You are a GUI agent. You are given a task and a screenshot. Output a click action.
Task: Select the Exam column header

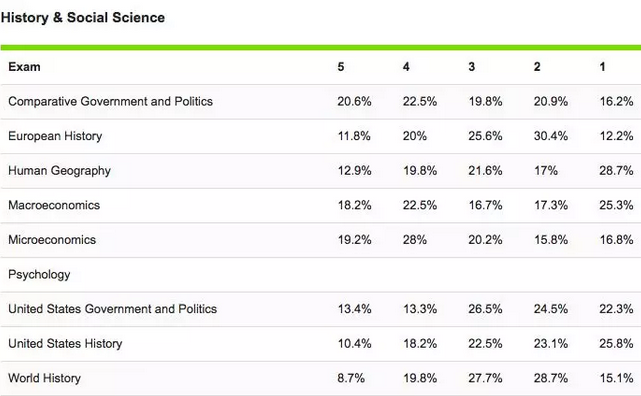(24, 67)
